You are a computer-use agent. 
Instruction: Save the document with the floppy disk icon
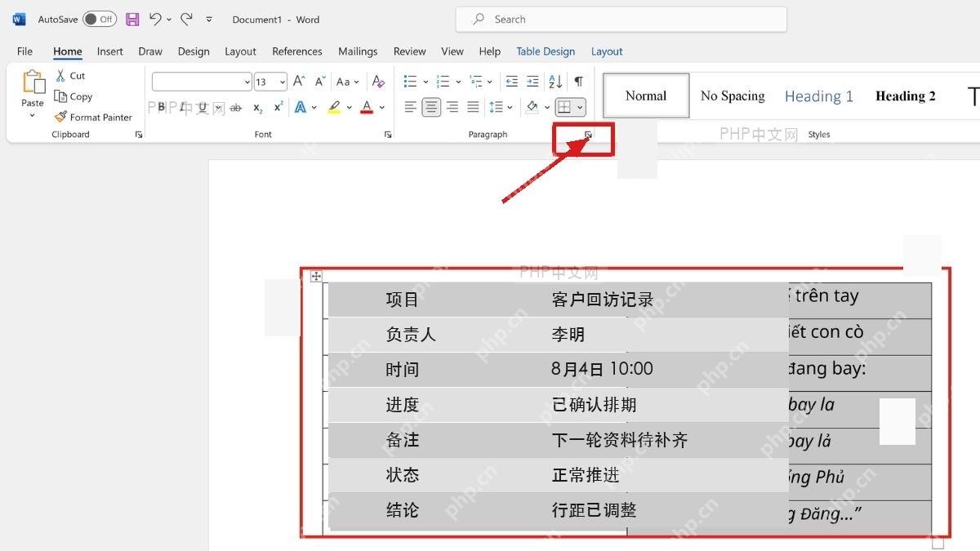point(132,19)
